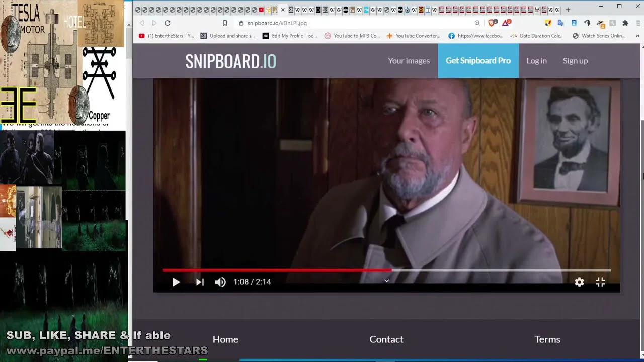This screenshot has height=362, width=644.
Task: Open the browser's main hamburger menu
Action: [x=638, y=23]
